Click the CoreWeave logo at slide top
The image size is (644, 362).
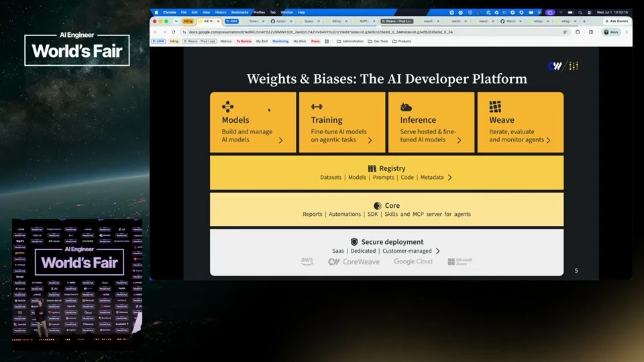(555, 66)
